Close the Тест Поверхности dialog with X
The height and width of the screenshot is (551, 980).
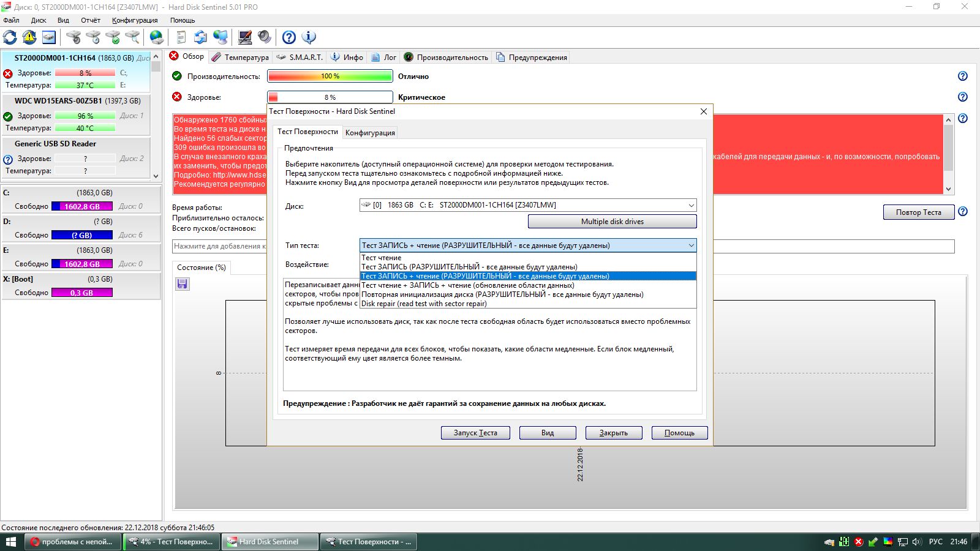point(703,111)
